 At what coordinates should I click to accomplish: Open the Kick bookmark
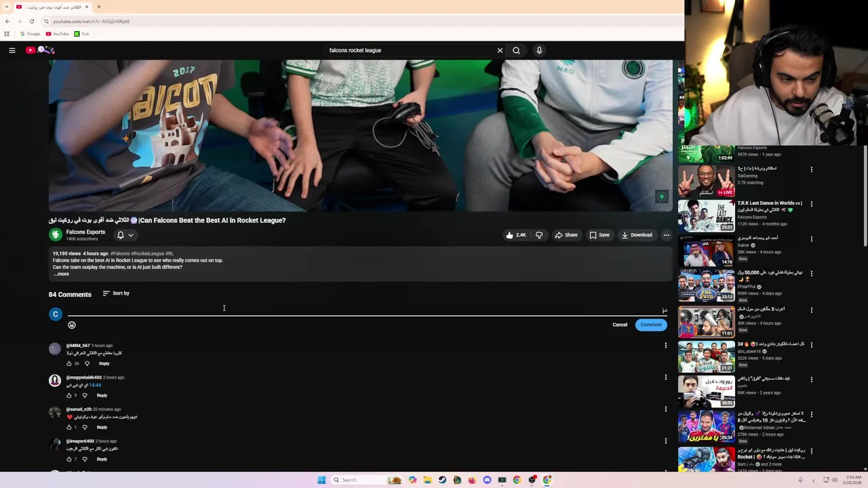[81, 34]
